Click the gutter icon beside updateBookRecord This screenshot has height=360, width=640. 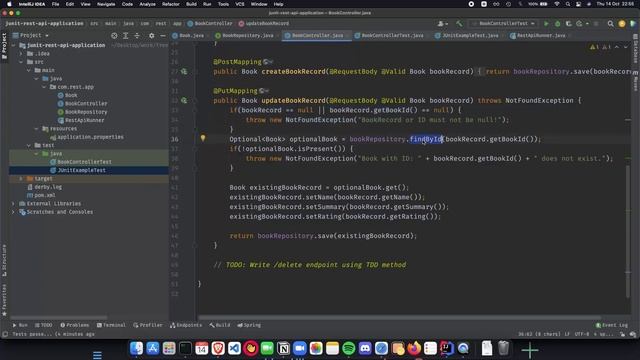184,100
